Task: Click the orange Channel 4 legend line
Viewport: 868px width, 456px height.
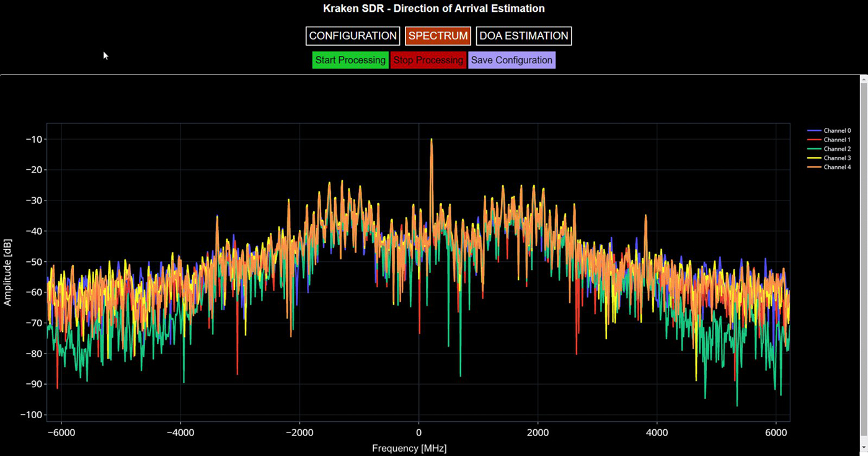Action: click(814, 168)
